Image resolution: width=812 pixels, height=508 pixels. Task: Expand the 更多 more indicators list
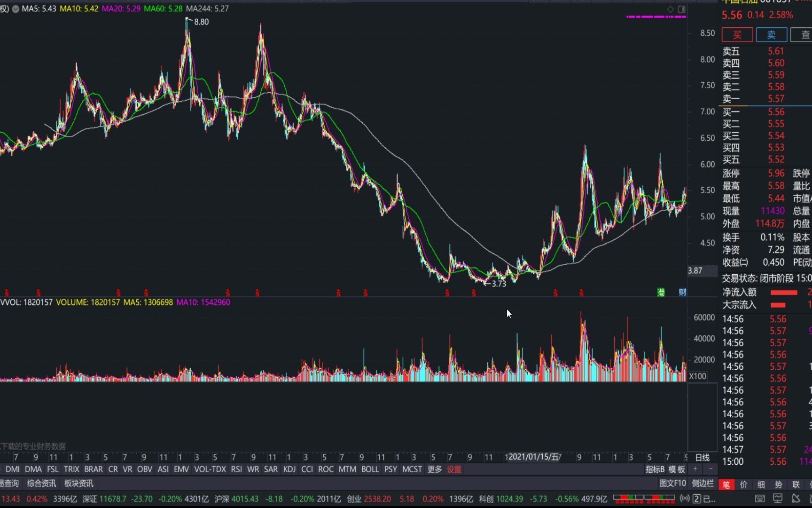435,469
